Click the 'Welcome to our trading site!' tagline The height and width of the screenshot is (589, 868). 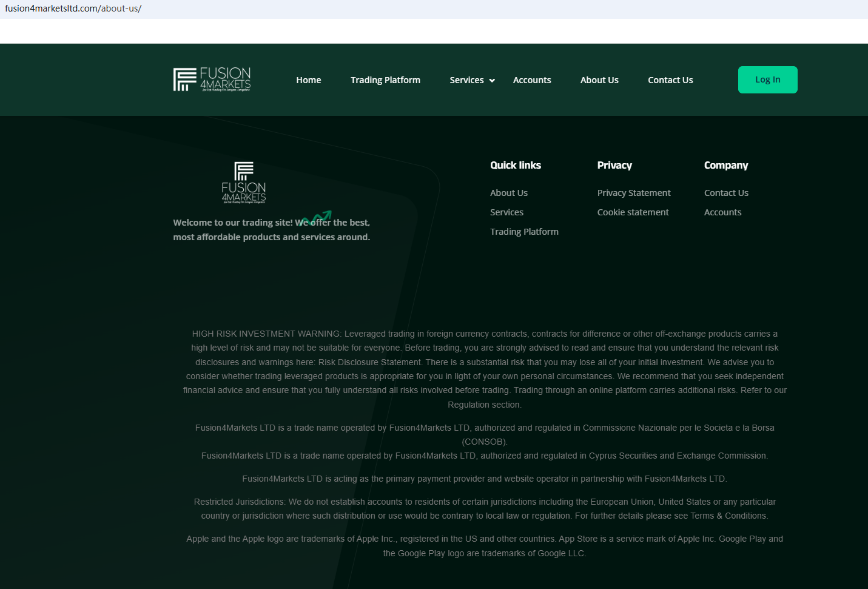(x=271, y=230)
